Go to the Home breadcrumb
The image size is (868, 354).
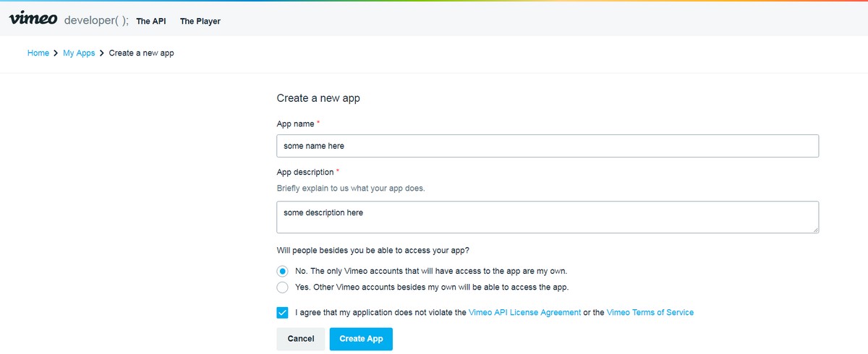point(38,53)
